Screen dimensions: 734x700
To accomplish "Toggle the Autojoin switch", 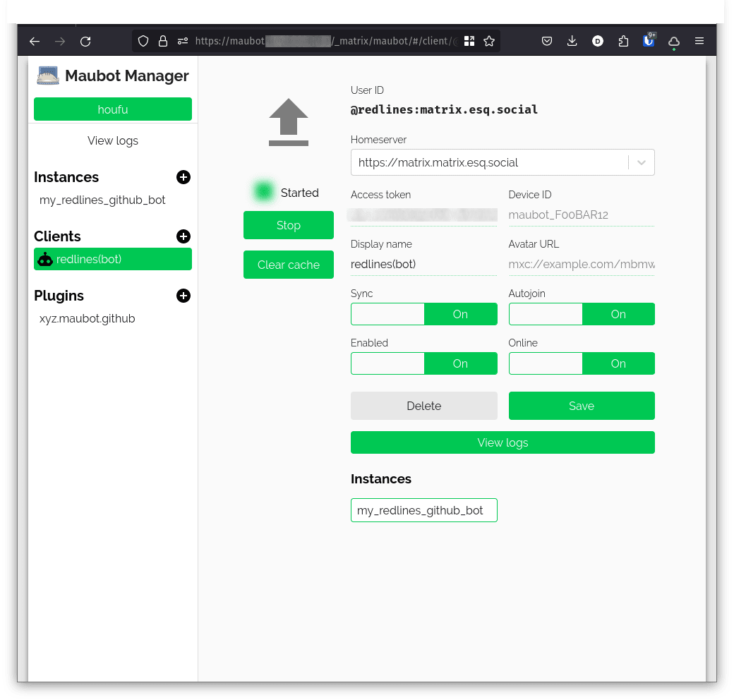I will point(582,314).
